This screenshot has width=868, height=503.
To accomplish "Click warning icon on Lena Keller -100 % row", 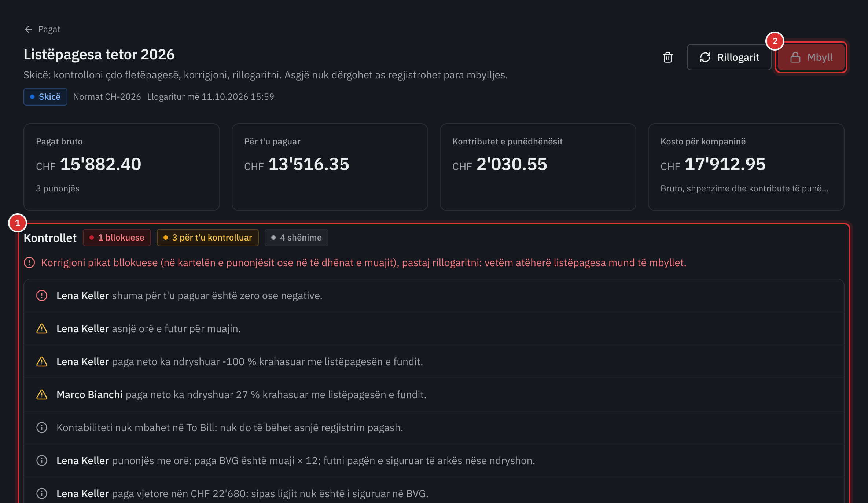I will coord(42,361).
